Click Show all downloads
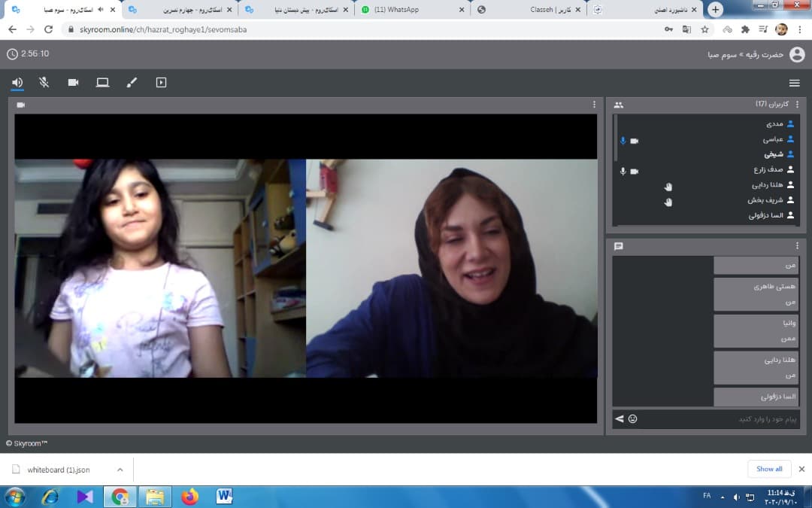 pos(769,469)
